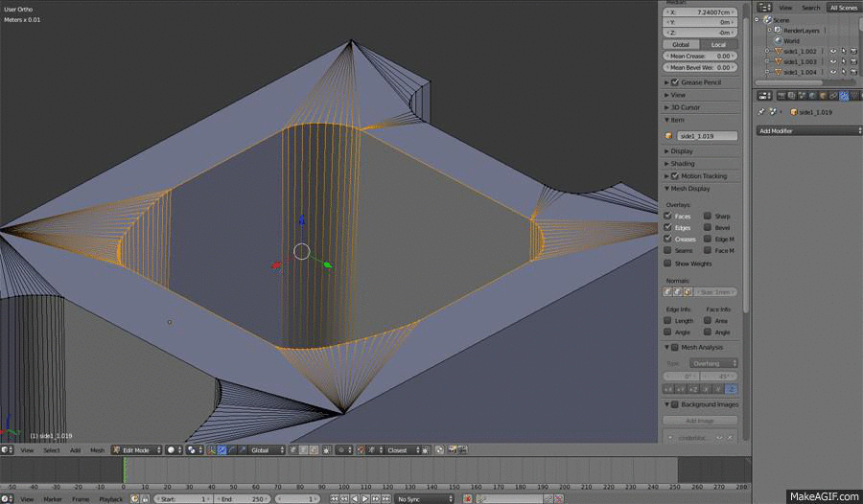Disable the Edges overlay checkbox
Viewport: 863px width, 504px height.
point(667,227)
